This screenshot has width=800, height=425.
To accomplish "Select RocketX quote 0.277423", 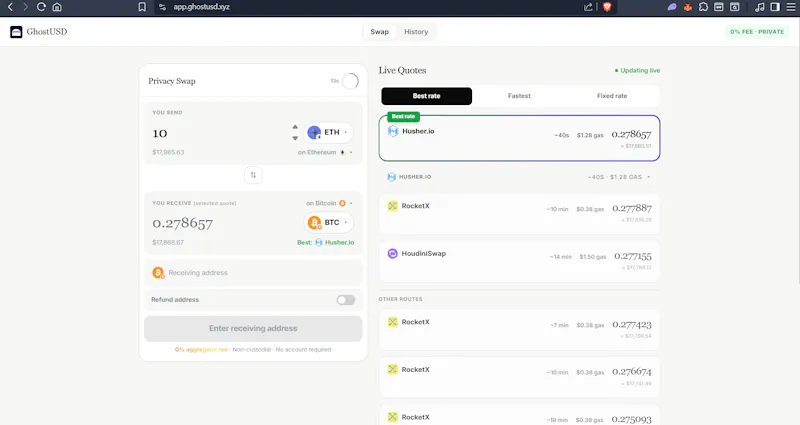I will tap(519, 330).
